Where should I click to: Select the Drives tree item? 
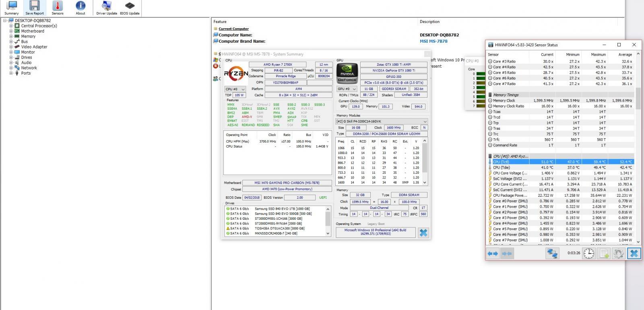27,57
